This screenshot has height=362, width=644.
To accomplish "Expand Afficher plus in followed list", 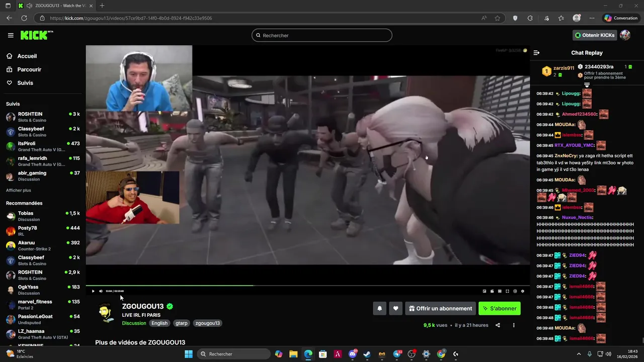I will click(x=19, y=191).
